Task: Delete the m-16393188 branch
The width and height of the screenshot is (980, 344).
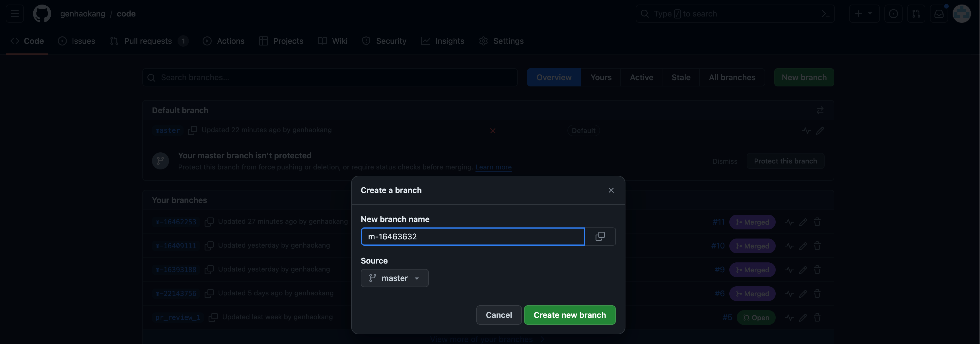Action: point(817,270)
